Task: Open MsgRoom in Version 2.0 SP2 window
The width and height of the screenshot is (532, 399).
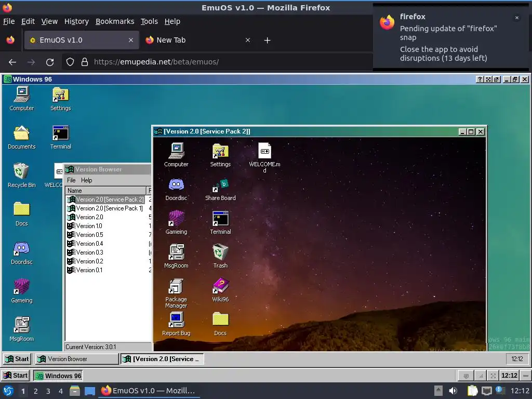Action: coord(176,257)
